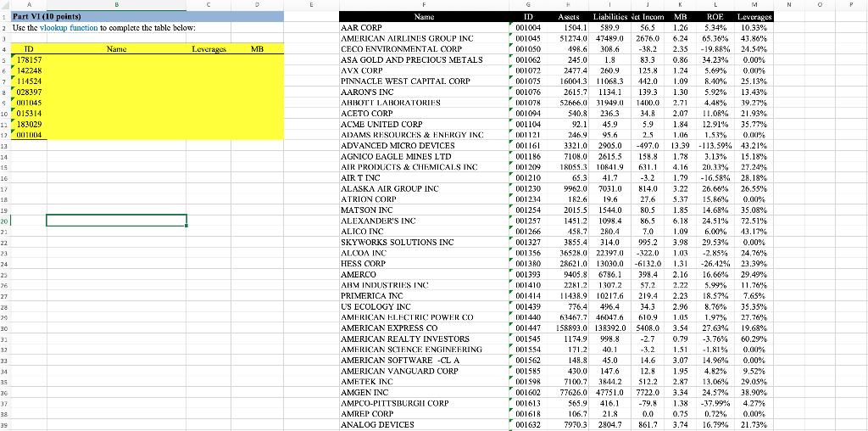The width and height of the screenshot is (868, 431).
Task: Select 'AMERICAN AIRLINES GROUP INC' cell
Action: coord(424,38)
